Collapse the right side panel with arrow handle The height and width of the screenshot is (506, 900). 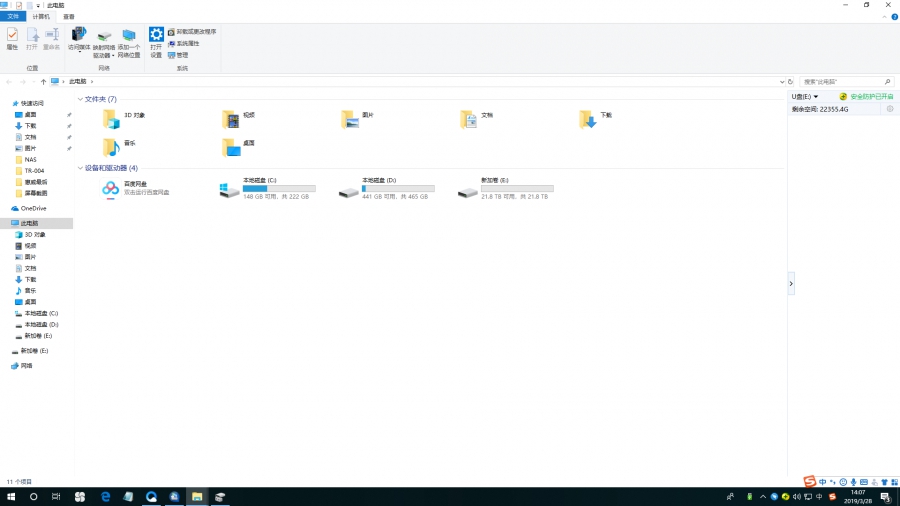click(791, 284)
